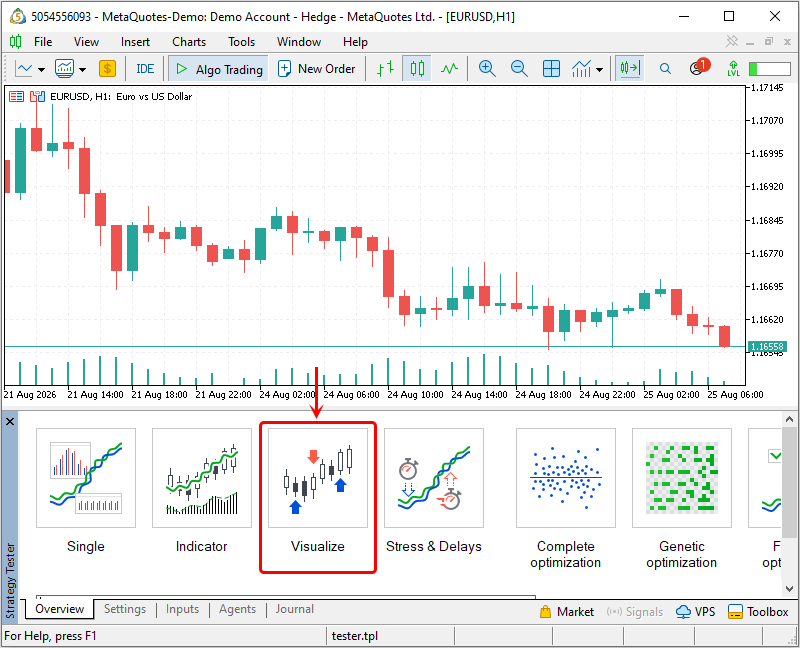Switch to bar chart mode
This screenshot has height=648, width=800.
point(385,68)
